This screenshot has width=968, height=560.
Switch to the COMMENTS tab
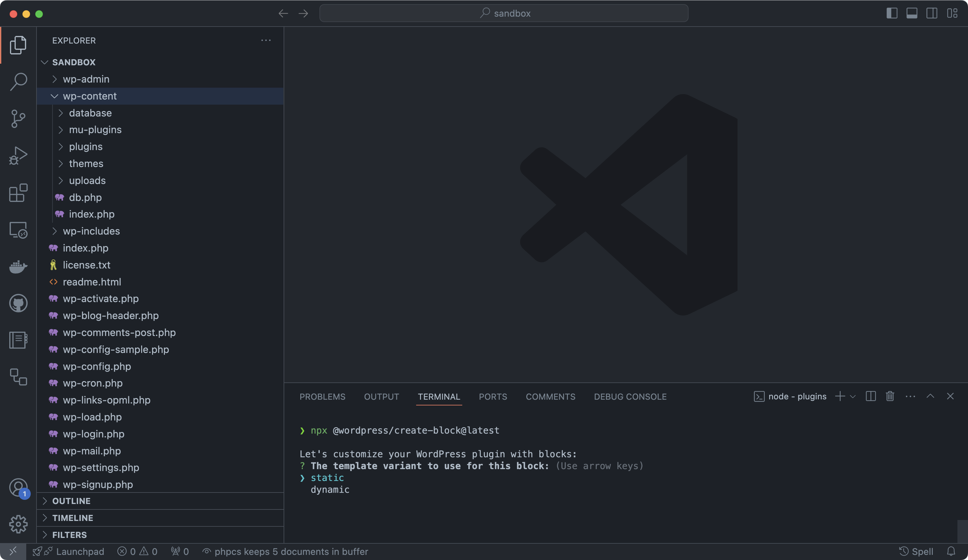click(551, 397)
